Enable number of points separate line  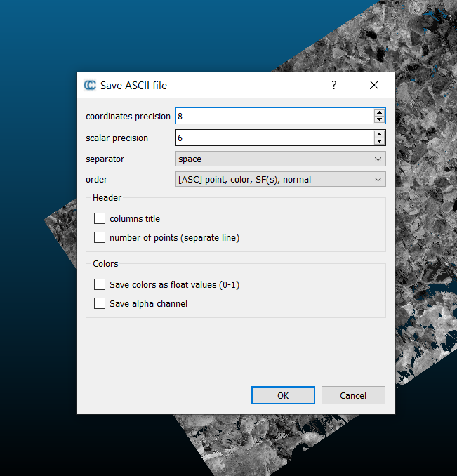pos(100,237)
